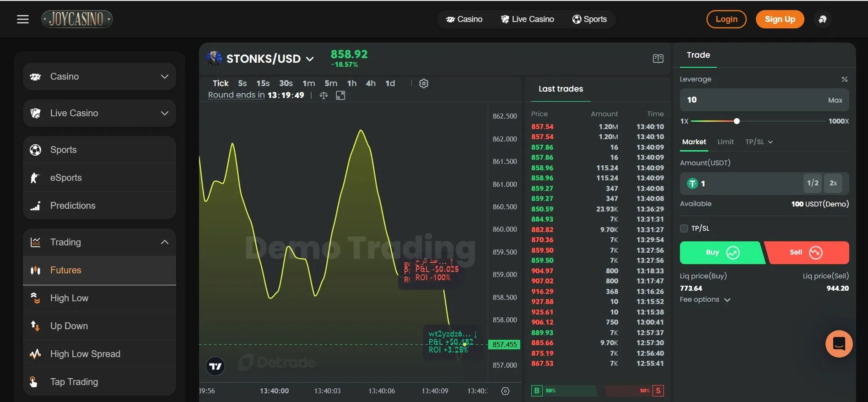Click the B buy ratio indicator

click(x=536, y=391)
